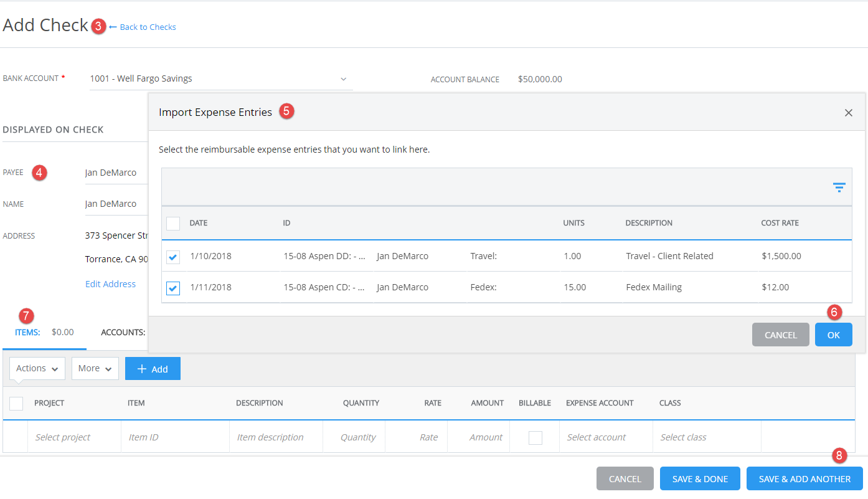Uncheck the 1/10/2018 Travel expense entry
The width and height of the screenshot is (868, 499).
click(173, 256)
